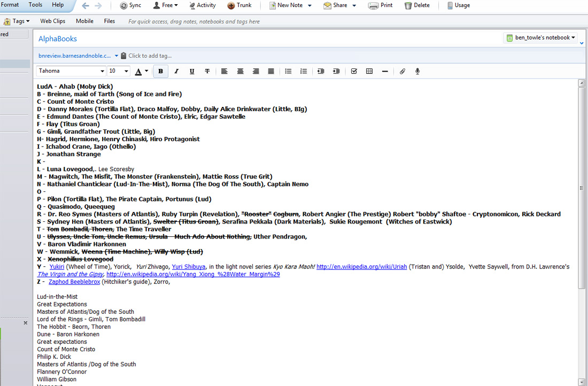Switch to the Web Clips tab

(x=52, y=21)
